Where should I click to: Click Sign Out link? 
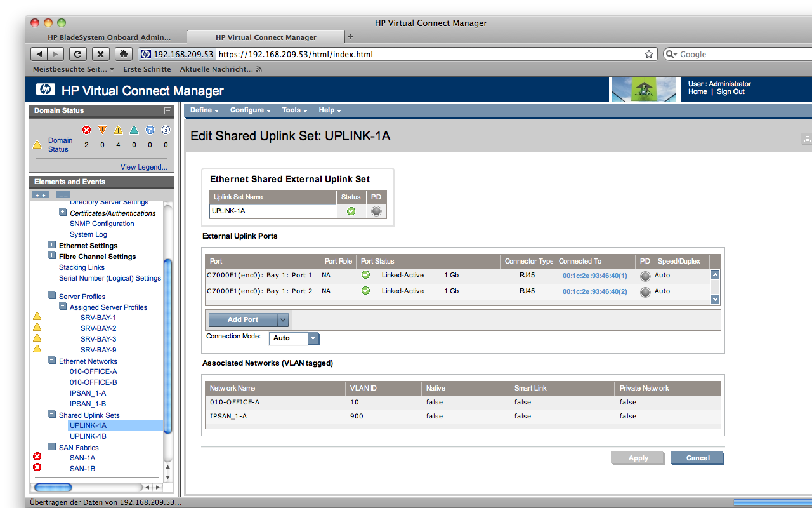(731, 91)
